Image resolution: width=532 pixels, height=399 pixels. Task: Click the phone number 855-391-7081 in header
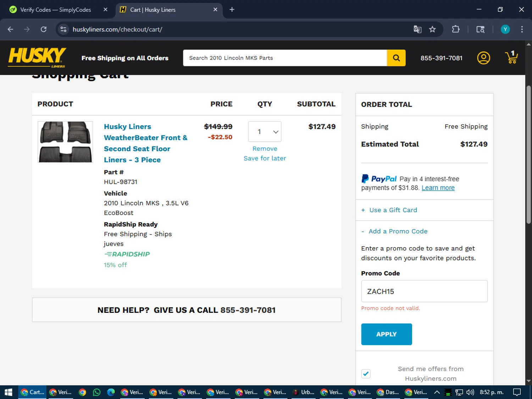click(x=441, y=58)
